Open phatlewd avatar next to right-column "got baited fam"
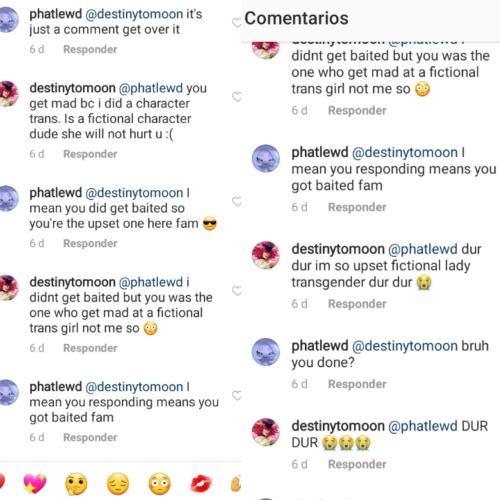Image resolution: width=500 pixels, height=500 pixels. [x=266, y=158]
